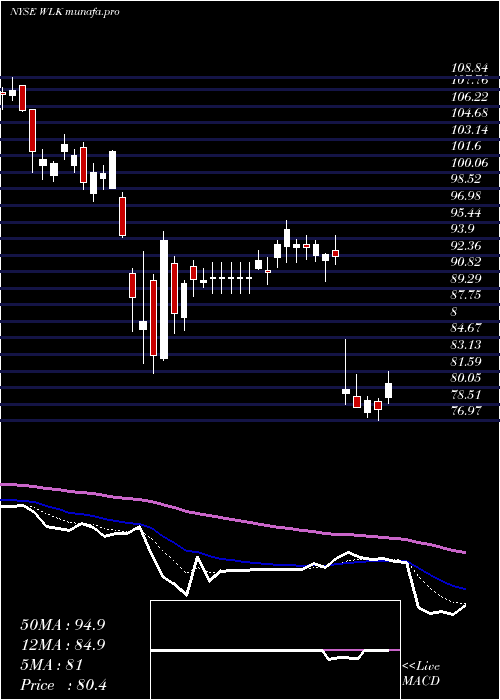Select the 96.98 axis value
Image resolution: width=500 pixels, height=700 pixels.
pyautogui.click(x=466, y=196)
